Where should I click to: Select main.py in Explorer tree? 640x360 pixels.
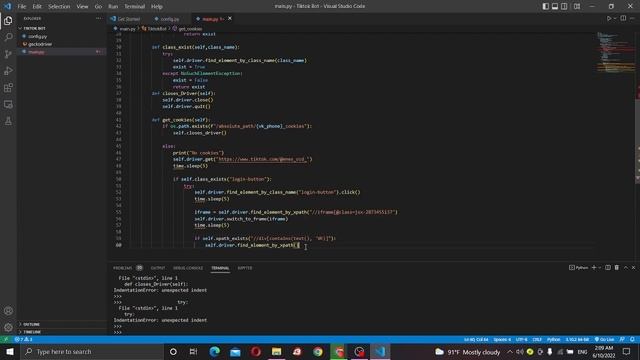(x=36, y=52)
